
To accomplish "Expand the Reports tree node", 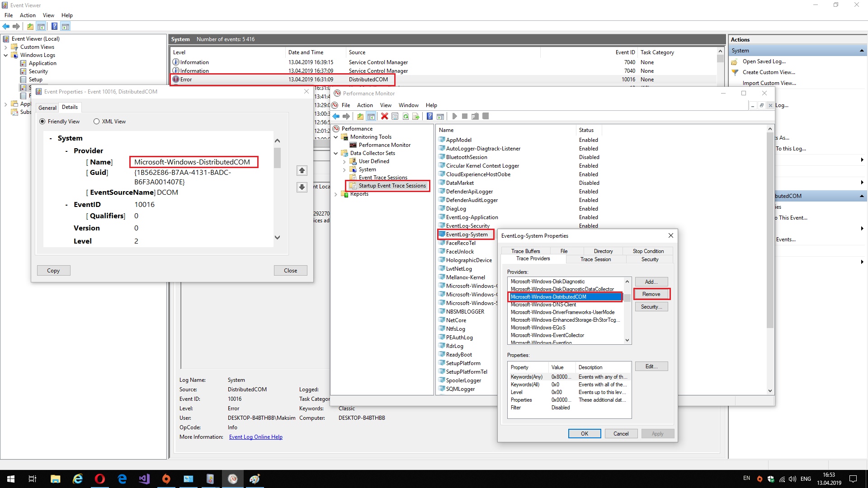I will 336,194.
